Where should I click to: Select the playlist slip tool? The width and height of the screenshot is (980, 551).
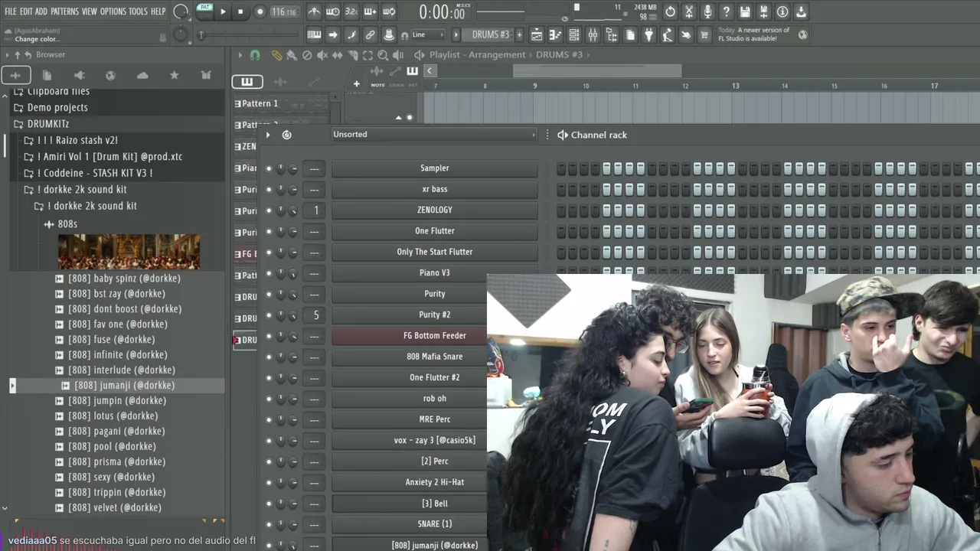(x=338, y=55)
